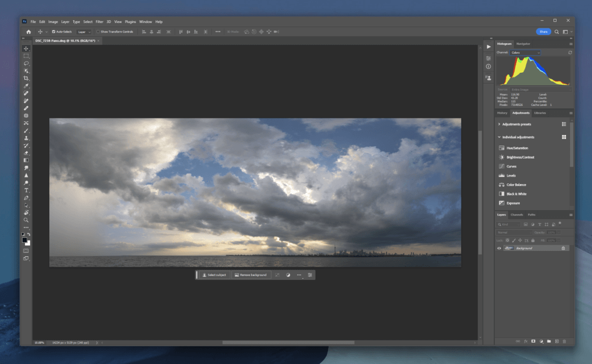Image resolution: width=592 pixels, height=364 pixels.
Task: Open the Filter menu
Action: coord(99,21)
